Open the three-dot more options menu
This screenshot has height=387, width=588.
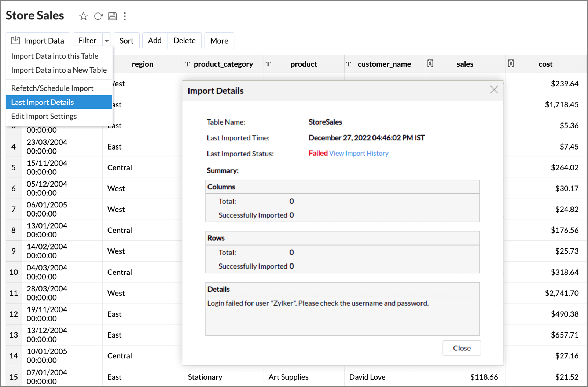click(125, 16)
